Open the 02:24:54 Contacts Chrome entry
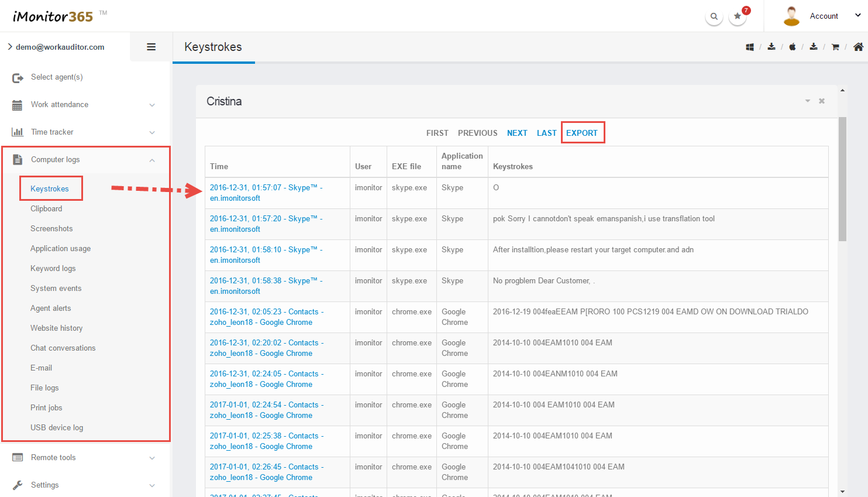Screen dimensions: 868x497 [x=267, y=410]
